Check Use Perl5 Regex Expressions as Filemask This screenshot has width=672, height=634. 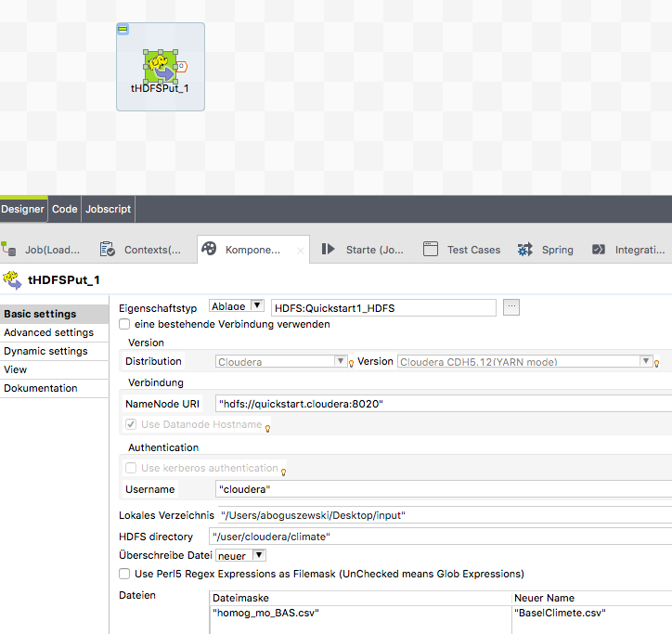(x=125, y=574)
